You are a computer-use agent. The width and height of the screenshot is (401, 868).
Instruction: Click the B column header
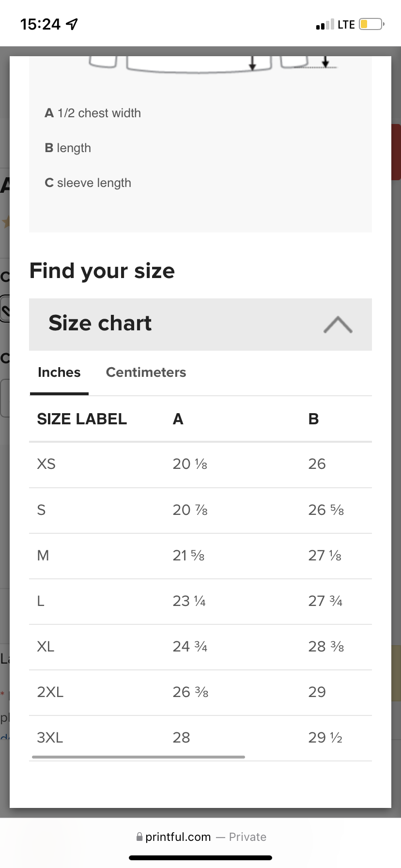pos(313,419)
